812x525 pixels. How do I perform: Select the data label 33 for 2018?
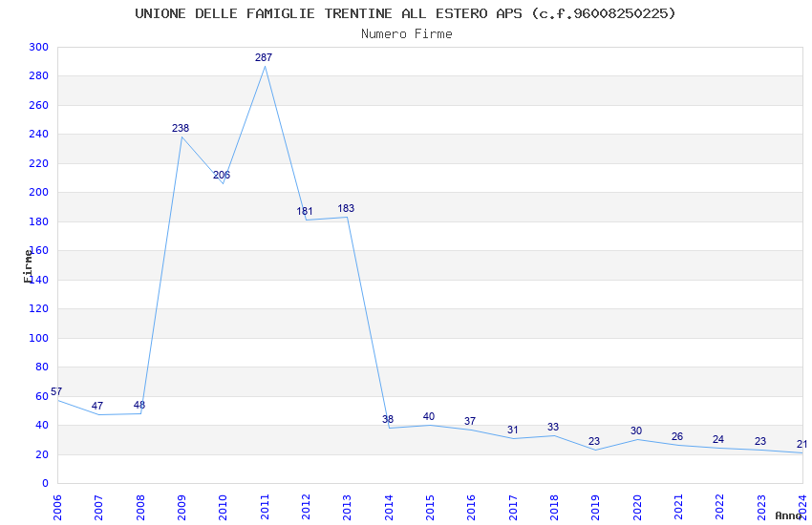(553, 427)
